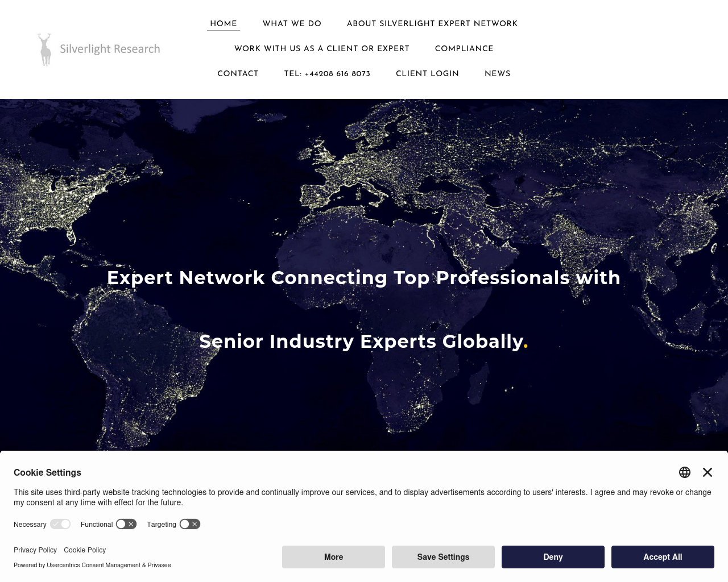The height and width of the screenshot is (582, 728).
Task: Deny all cookies
Action: click(x=553, y=557)
